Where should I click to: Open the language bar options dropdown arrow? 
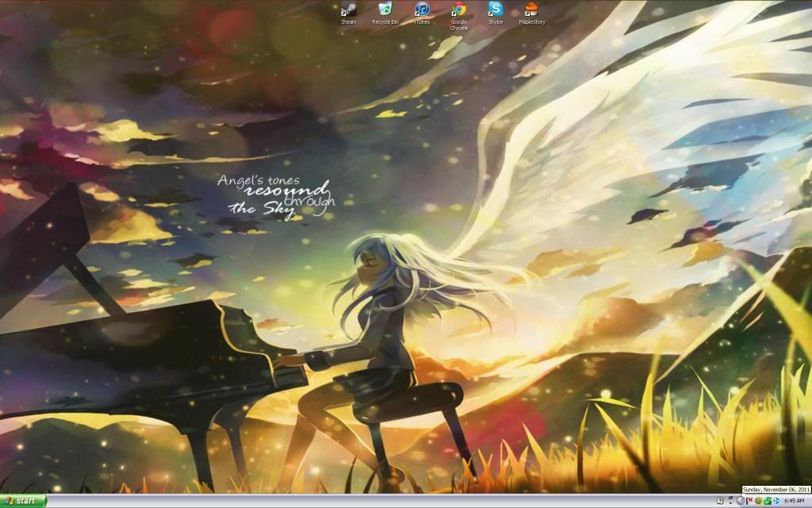click(730, 503)
